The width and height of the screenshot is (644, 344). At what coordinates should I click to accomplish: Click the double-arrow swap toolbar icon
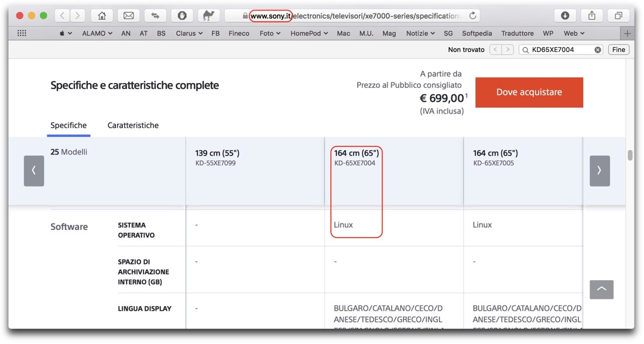(155, 16)
